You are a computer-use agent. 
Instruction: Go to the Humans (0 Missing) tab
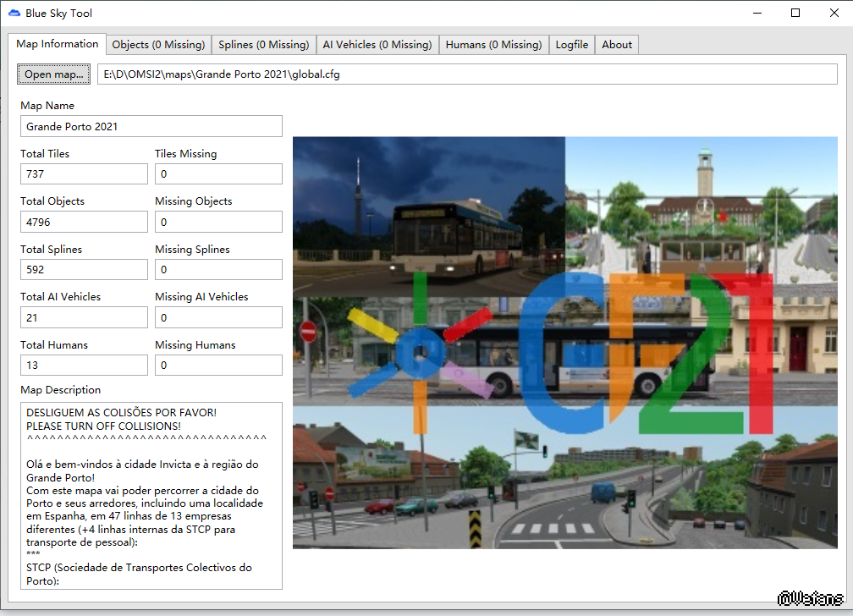(493, 45)
